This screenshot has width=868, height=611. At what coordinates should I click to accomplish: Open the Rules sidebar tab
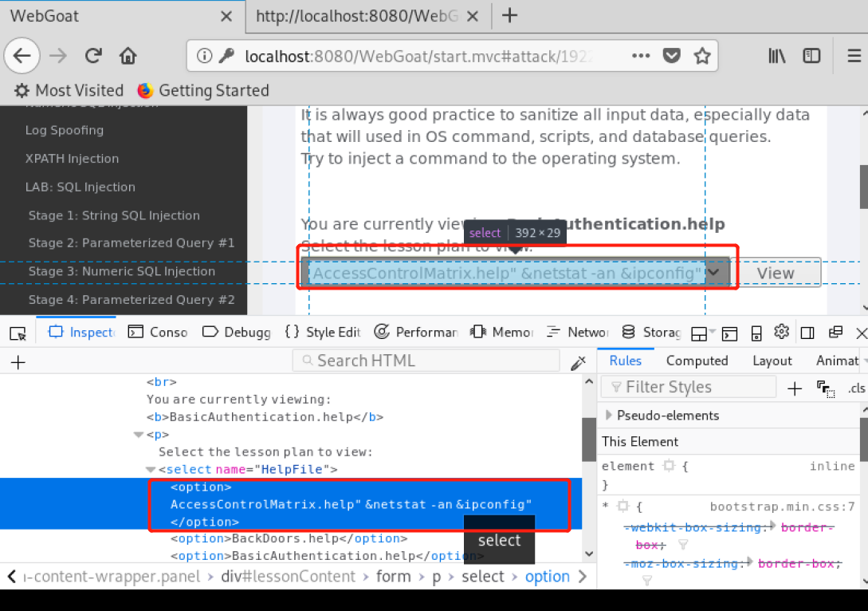click(626, 361)
